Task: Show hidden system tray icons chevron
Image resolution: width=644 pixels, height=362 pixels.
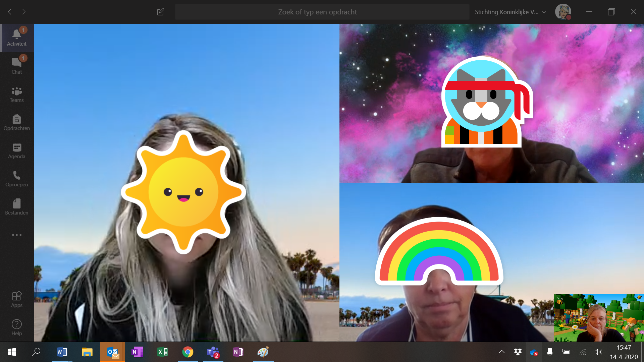Action: pos(501,352)
